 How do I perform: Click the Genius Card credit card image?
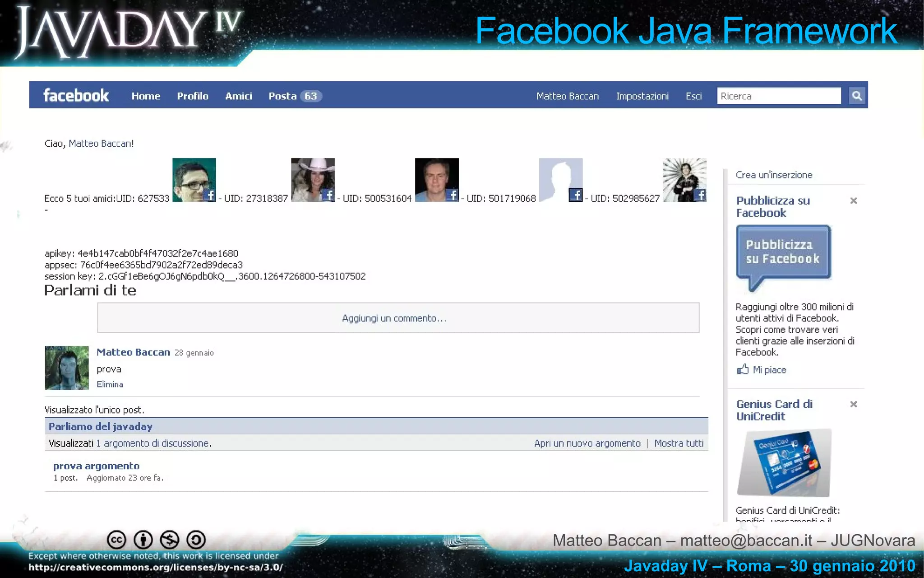[784, 463]
